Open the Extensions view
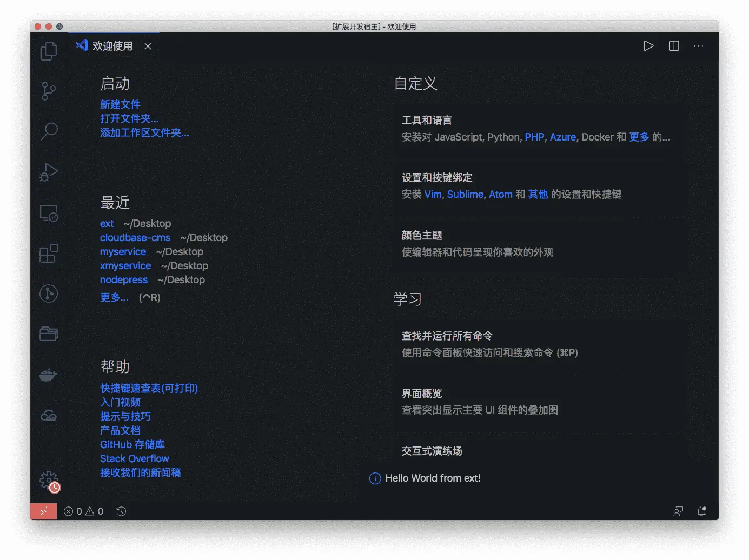The height and width of the screenshot is (560, 749). point(49,253)
